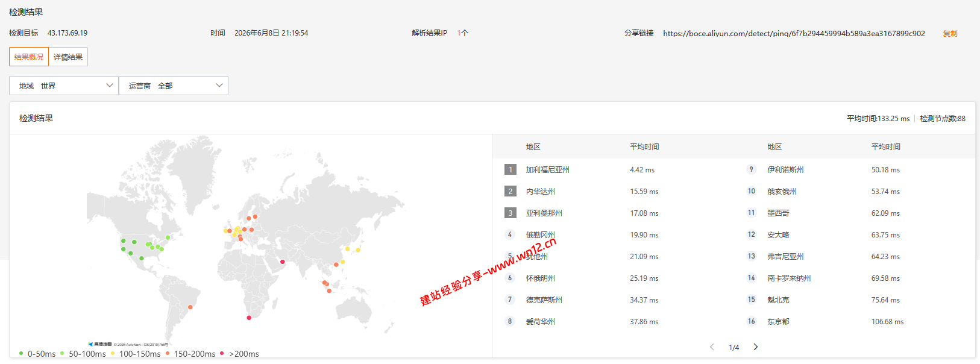Select the 加利福尼亚州 row
980x364 pixels.
(x=613, y=169)
